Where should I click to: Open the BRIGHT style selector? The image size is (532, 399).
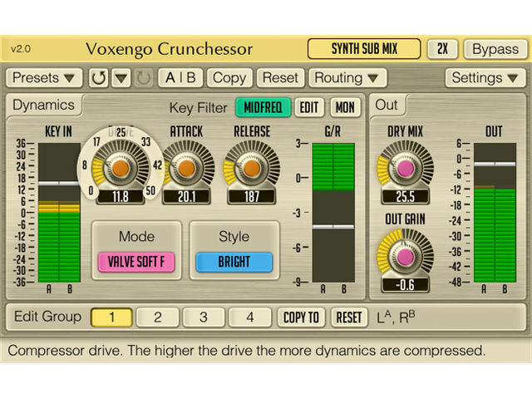(234, 262)
